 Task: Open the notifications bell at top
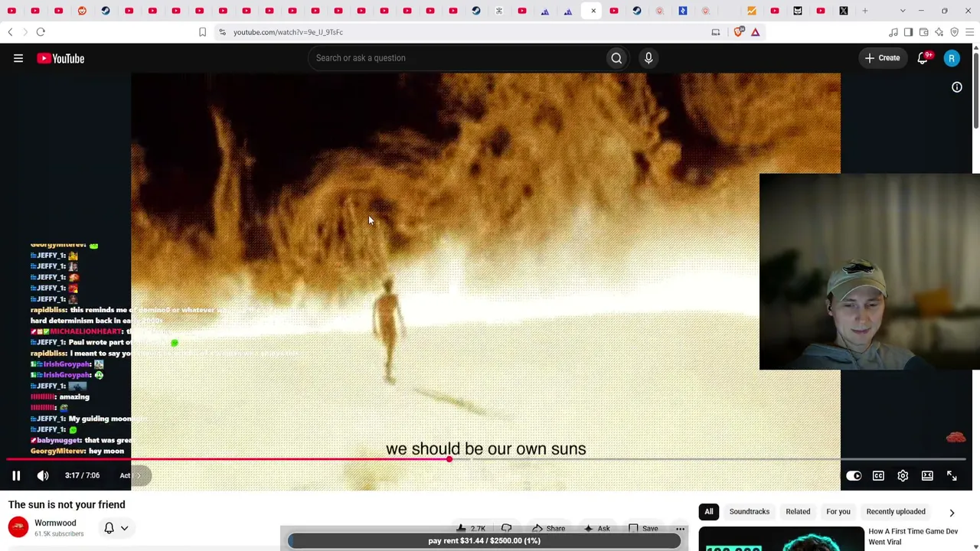[923, 58]
